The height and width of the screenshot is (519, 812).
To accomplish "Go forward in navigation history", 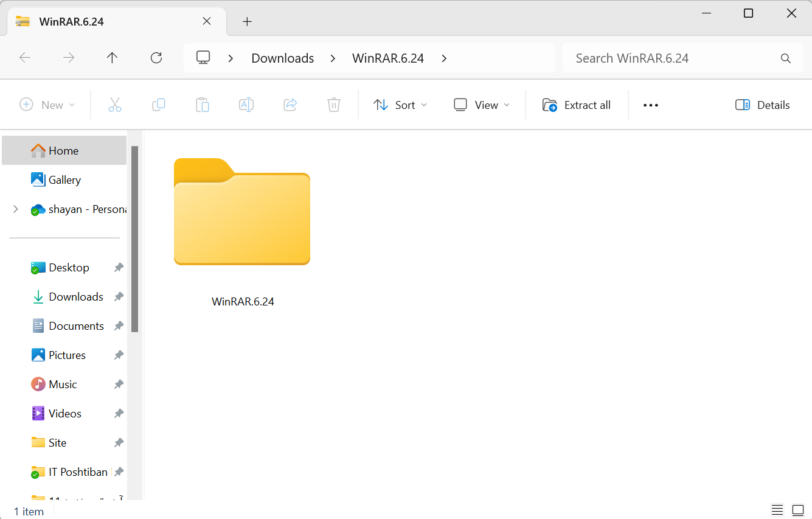I will [x=69, y=58].
